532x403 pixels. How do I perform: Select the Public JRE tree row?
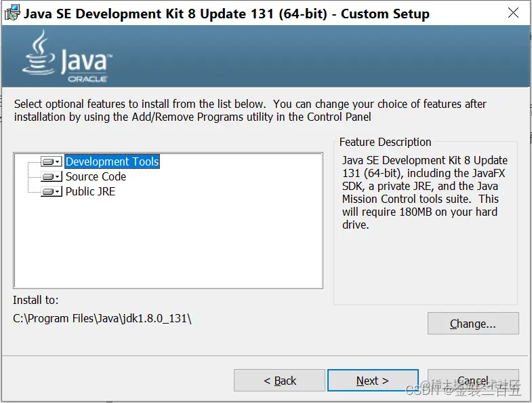click(90, 191)
